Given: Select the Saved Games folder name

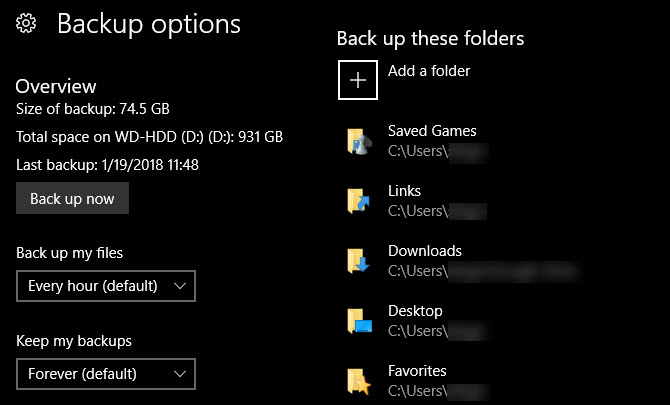Looking at the screenshot, I should 432,131.
